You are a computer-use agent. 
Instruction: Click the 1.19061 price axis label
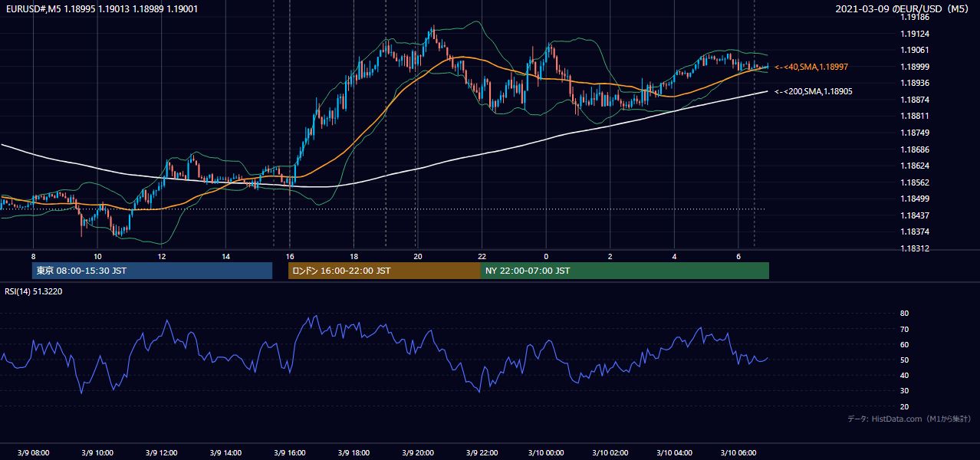point(915,50)
